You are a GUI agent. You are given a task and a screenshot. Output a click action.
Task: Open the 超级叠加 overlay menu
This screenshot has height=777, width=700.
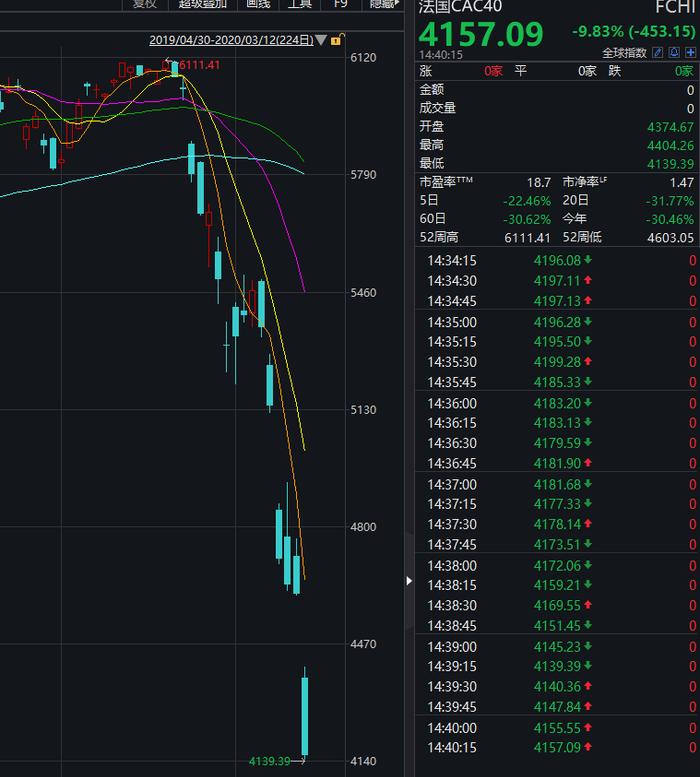[203, 4]
